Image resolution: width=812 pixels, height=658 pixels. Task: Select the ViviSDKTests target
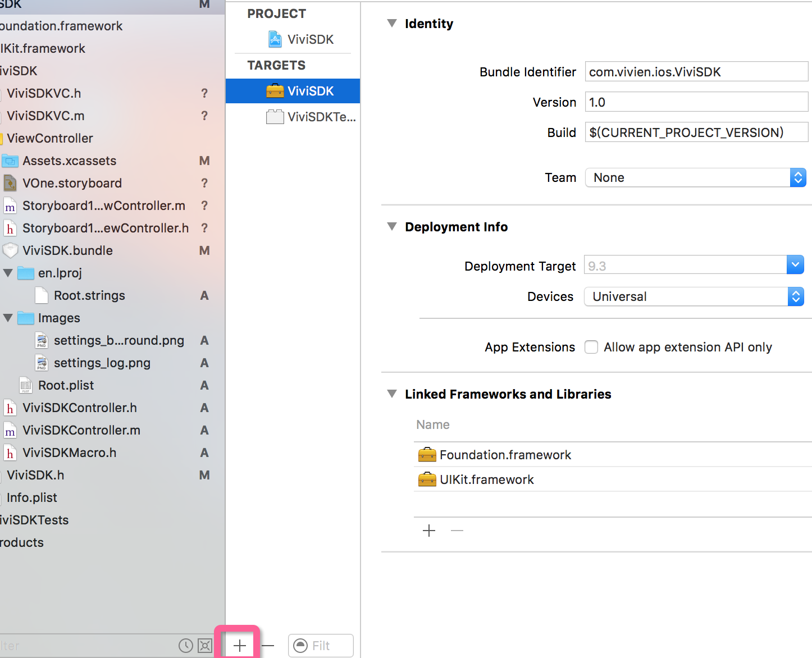[311, 117]
